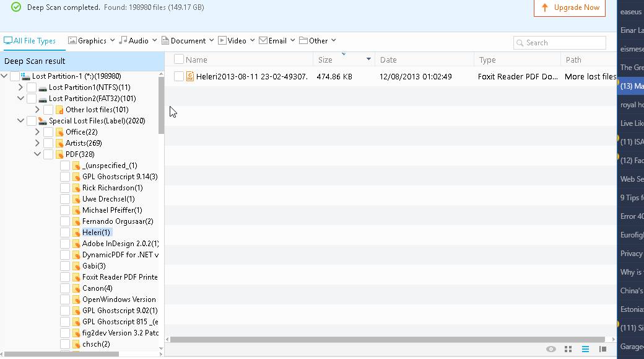This screenshot has width=644, height=359.
Task: Click the Other lost files folder icon
Action: (x=59, y=110)
